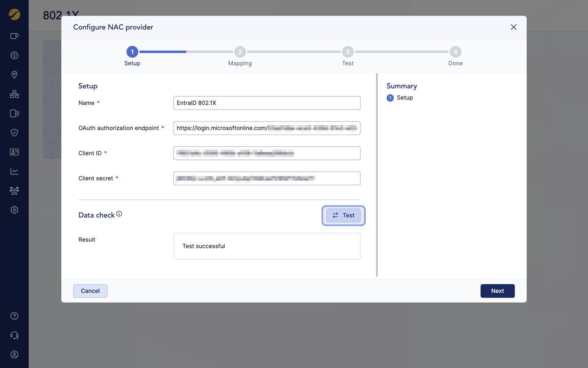This screenshot has height=368, width=588.
Task: Jump to step 4 Done
Action: coord(455,52)
